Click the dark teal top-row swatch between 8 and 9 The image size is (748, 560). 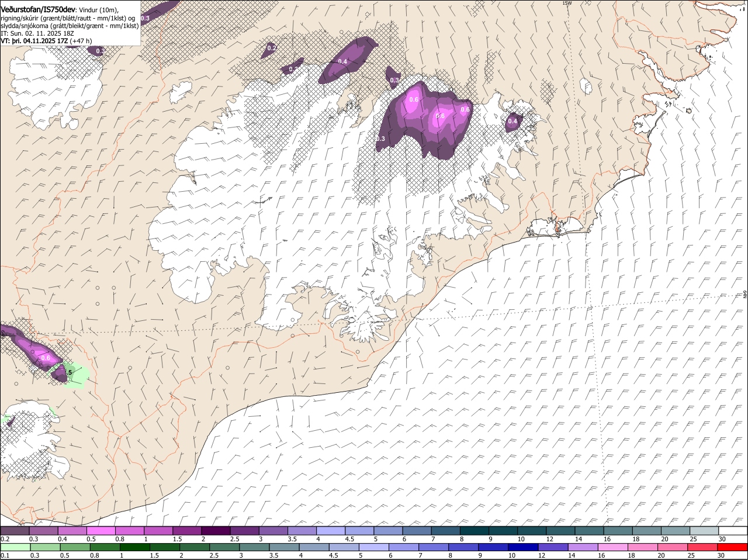click(475, 531)
